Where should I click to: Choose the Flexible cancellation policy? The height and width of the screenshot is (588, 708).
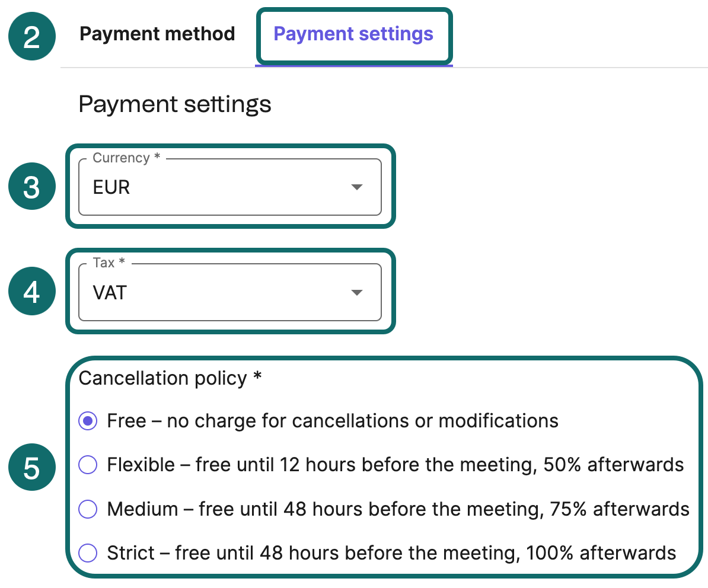[x=87, y=465]
